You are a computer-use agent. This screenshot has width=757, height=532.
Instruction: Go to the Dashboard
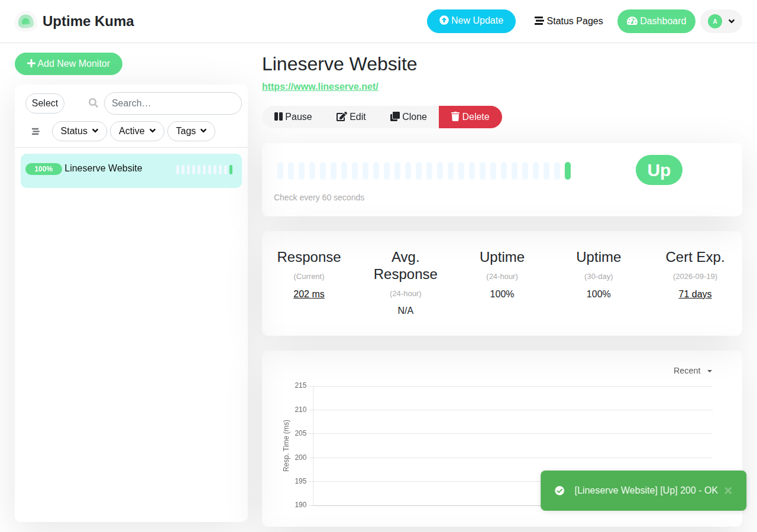pos(656,21)
